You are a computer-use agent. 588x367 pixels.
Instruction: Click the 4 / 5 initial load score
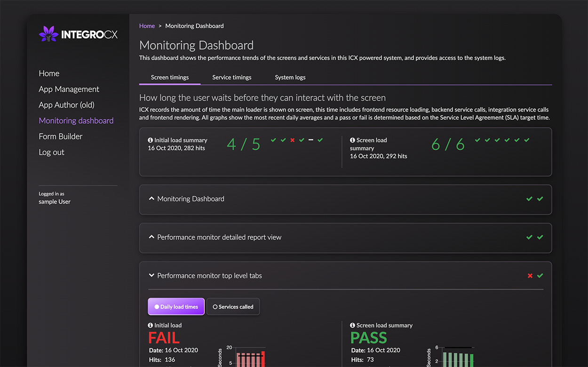tap(244, 144)
